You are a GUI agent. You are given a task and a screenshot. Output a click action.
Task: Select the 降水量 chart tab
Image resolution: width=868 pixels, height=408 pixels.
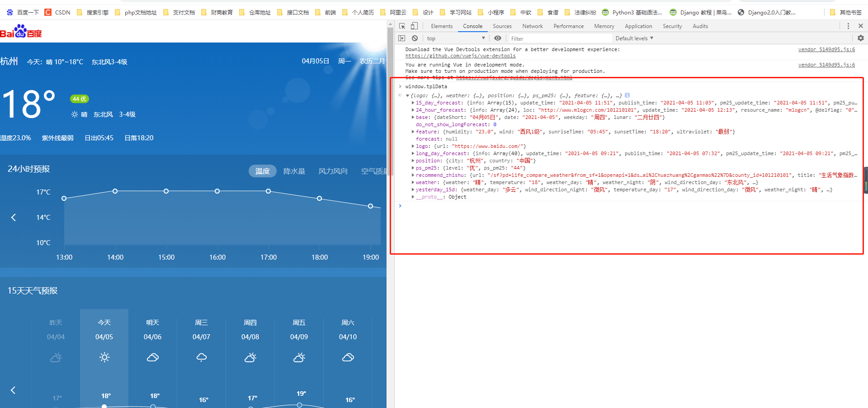tap(294, 171)
